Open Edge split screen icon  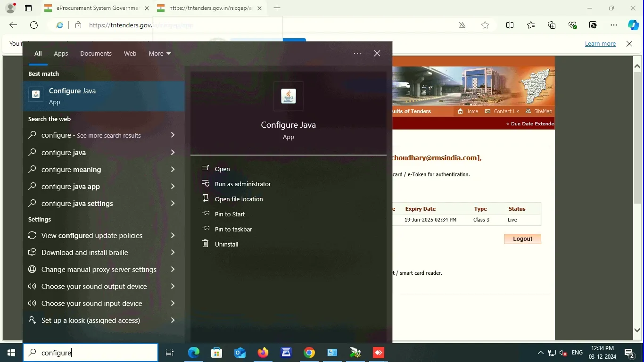(x=510, y=25)
